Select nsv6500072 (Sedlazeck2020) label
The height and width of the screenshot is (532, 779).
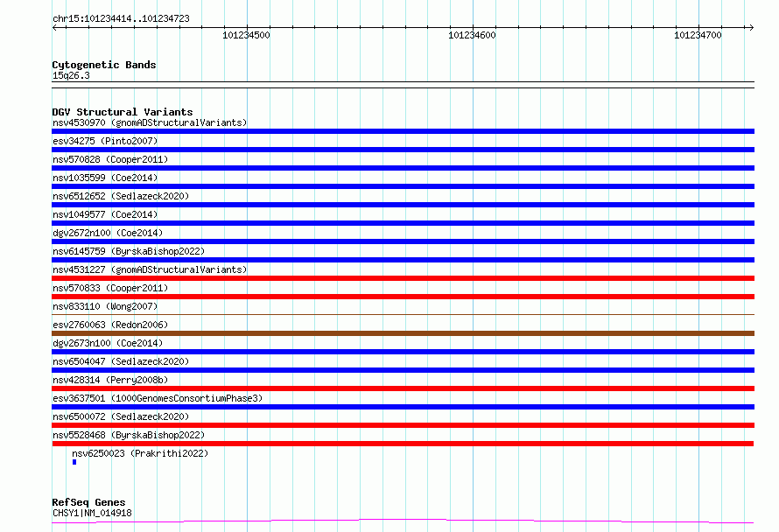tap(121, 416)
